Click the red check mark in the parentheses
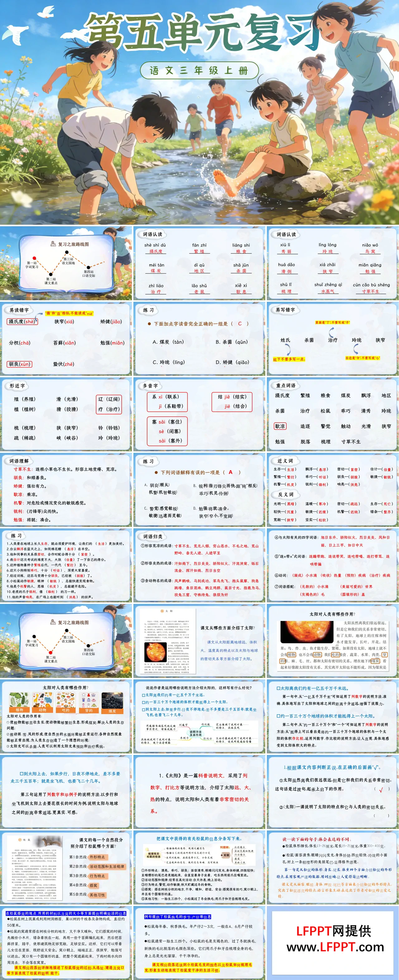This screenshot has height=980, width=399. tap(381, 790)
